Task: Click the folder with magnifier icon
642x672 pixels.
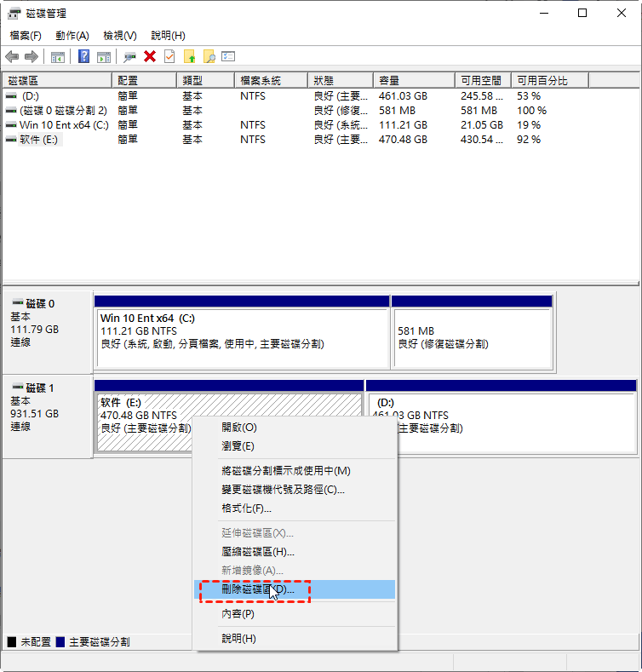Action: click(209, 56)
